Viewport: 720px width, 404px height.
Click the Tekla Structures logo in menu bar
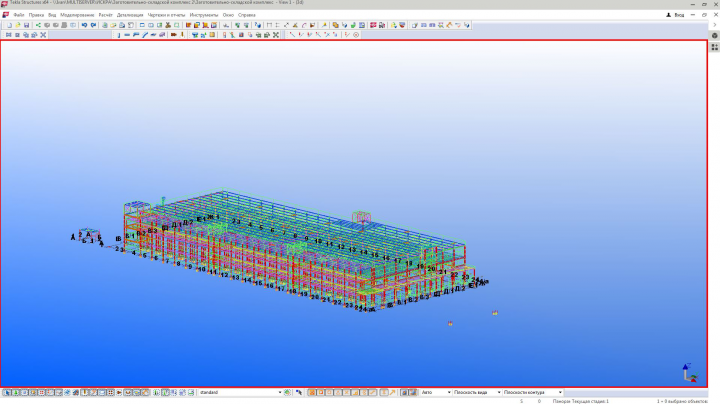tap(6, 15)
